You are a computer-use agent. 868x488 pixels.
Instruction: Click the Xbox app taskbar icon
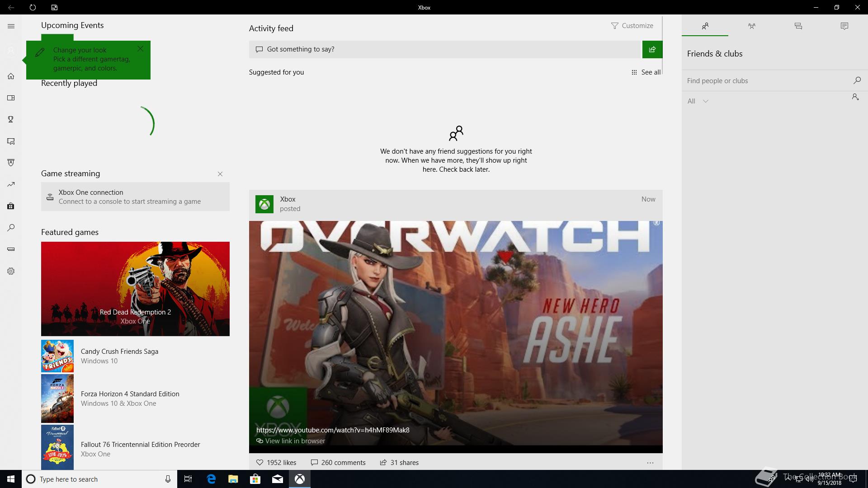click(x=300, y=479)
